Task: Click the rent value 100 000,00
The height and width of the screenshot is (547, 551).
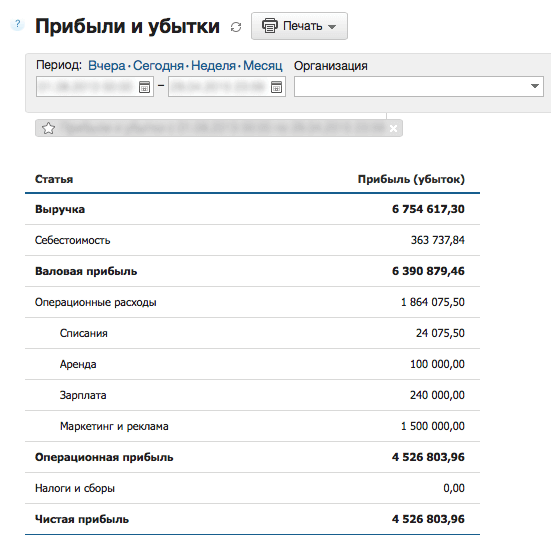Action: click(437, 364)
